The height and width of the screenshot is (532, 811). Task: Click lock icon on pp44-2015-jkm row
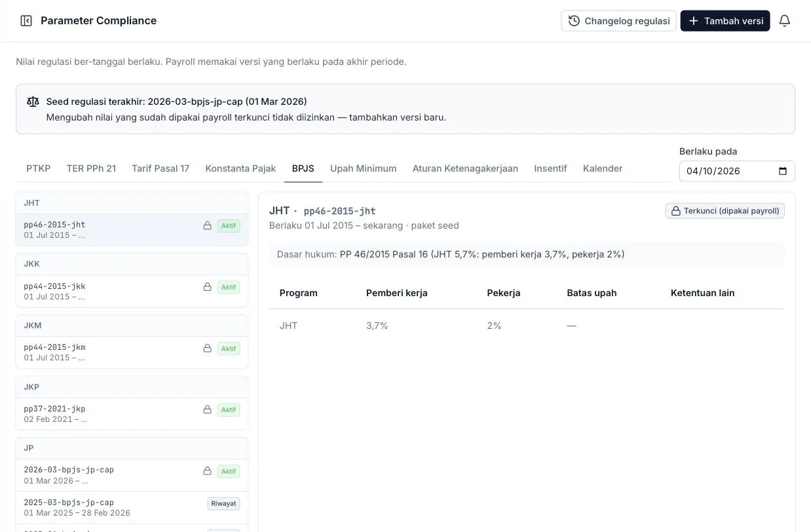point(207,349)
